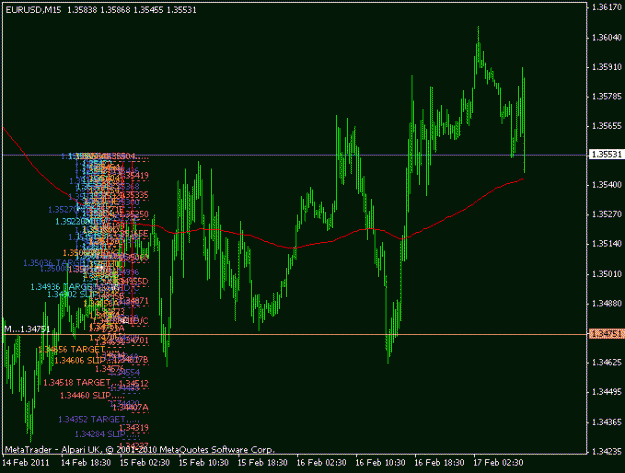Click the 1.34871 pivot level label

click(135, 301)
